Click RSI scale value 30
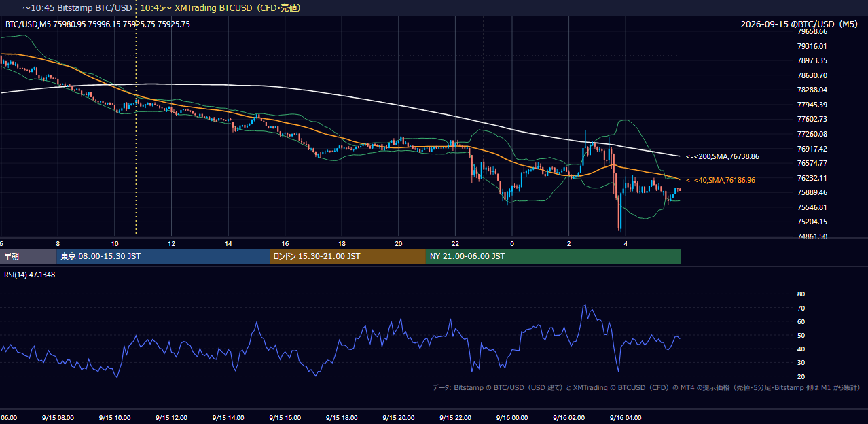Image resolution: width=868 pixels, height=424 pixels. [x=801, y=364]
